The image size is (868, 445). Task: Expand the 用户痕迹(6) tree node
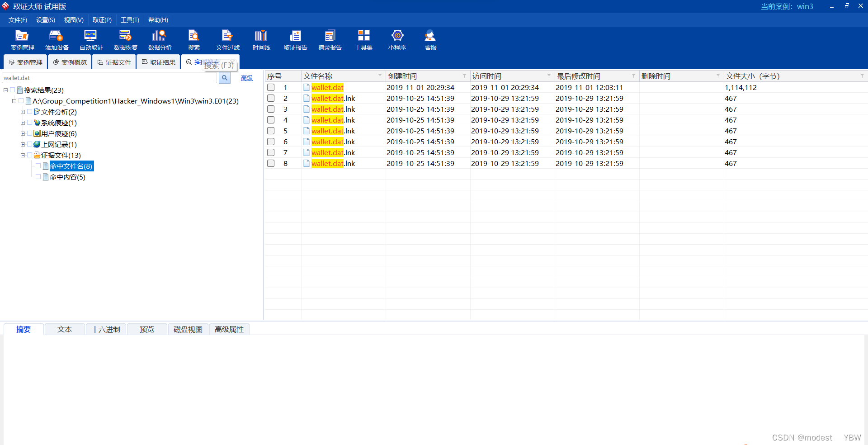point(23,133)
